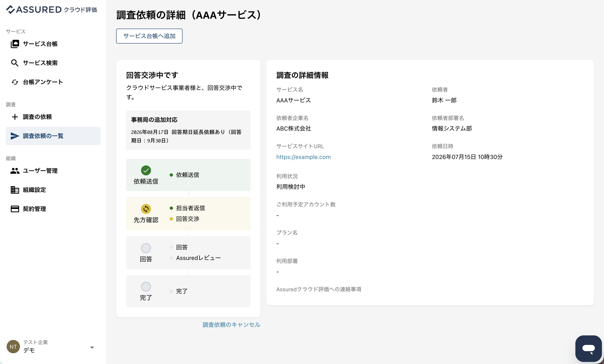Image resolution: width=604 pixels, height=364 pixels.
Task: Click the デモ user name
Action: pos(29,350)
